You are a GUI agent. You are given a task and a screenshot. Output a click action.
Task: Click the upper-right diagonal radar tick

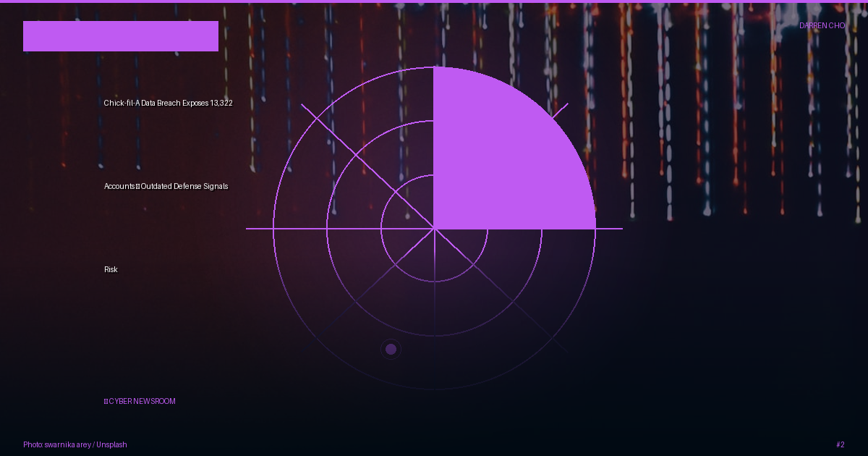point(560,110)
